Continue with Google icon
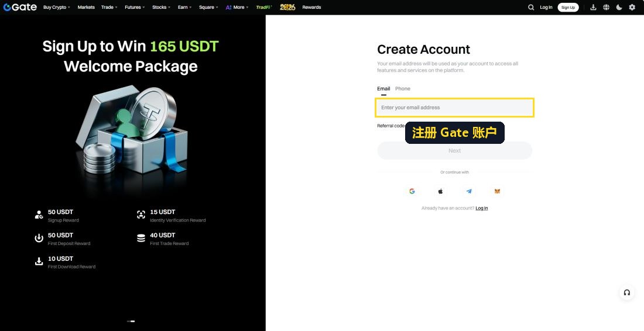The height and width of the screenshot is (331, 644). click(412, 191)
